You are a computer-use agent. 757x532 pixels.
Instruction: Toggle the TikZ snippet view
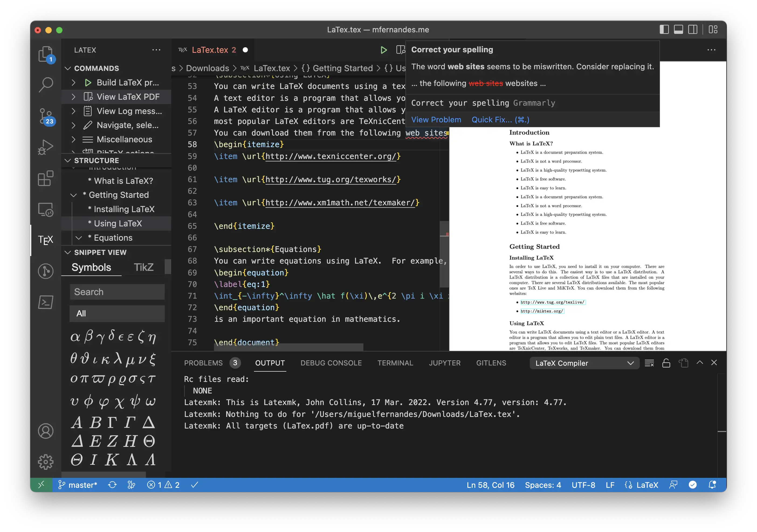(143, 267)
